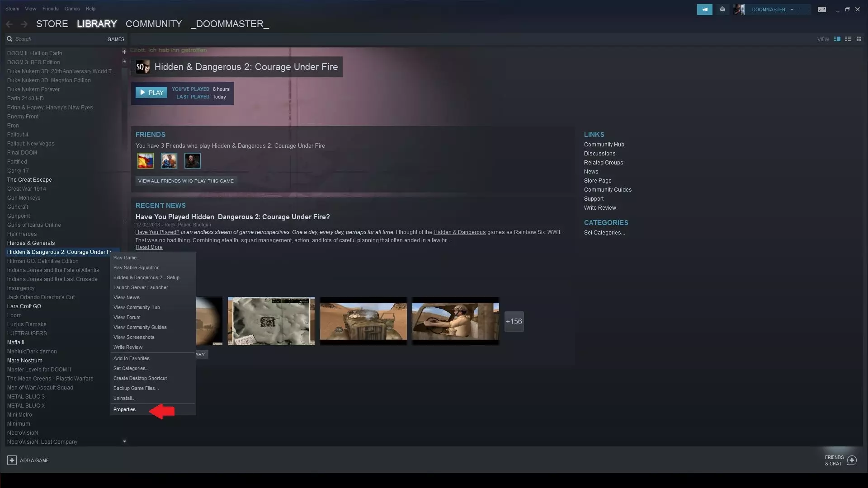This screenshot has width=868, height=488.
Task: Click the search magnifier icon
Action: click(x=9, y=39)
